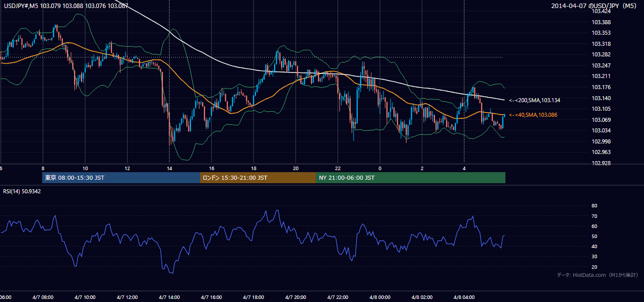This screenshot has width=644, height=302.
Task: Click hour label 14 under the price chart
Action: click(x=169, y=168)
